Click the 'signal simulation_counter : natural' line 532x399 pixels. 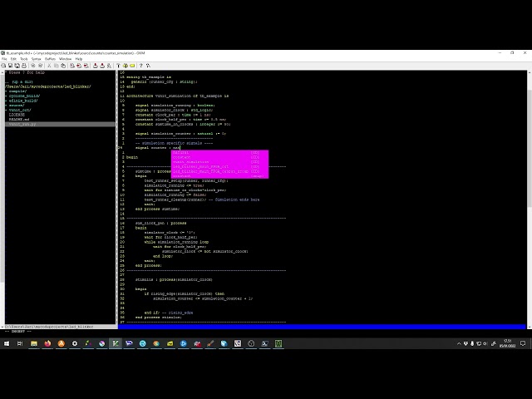(x=180, y=134)
